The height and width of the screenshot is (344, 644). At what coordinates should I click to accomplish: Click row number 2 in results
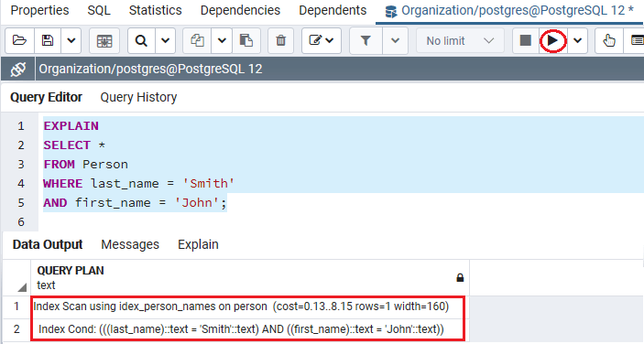tap(16, 328)
